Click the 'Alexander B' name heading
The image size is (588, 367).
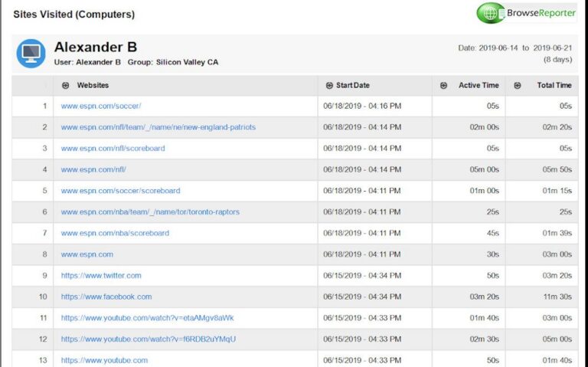tap(96, 47)
